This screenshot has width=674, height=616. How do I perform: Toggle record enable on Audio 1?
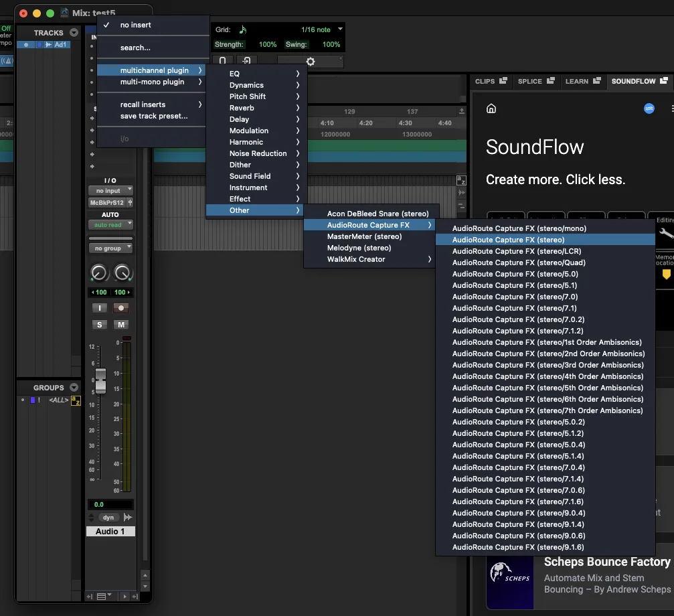pos(121,308)
